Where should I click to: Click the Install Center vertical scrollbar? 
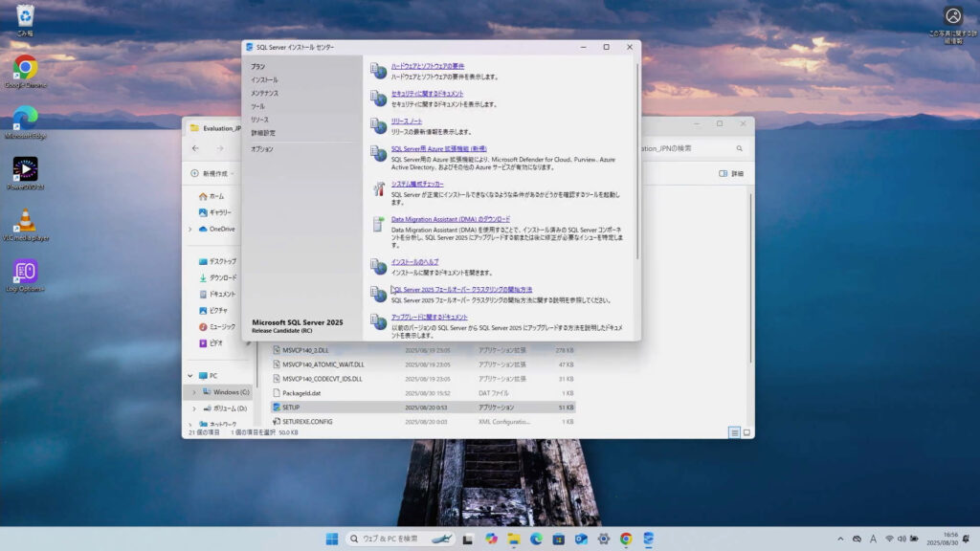636,161
